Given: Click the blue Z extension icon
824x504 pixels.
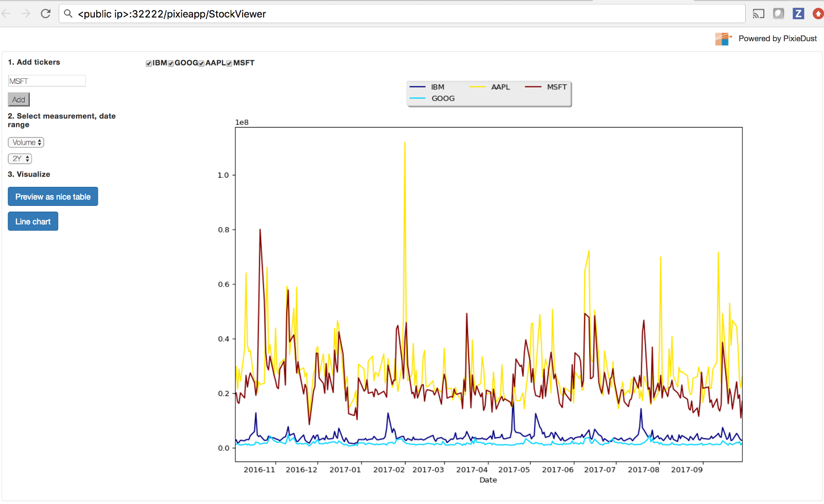Looking at the screenshot, I should (798, 13).
